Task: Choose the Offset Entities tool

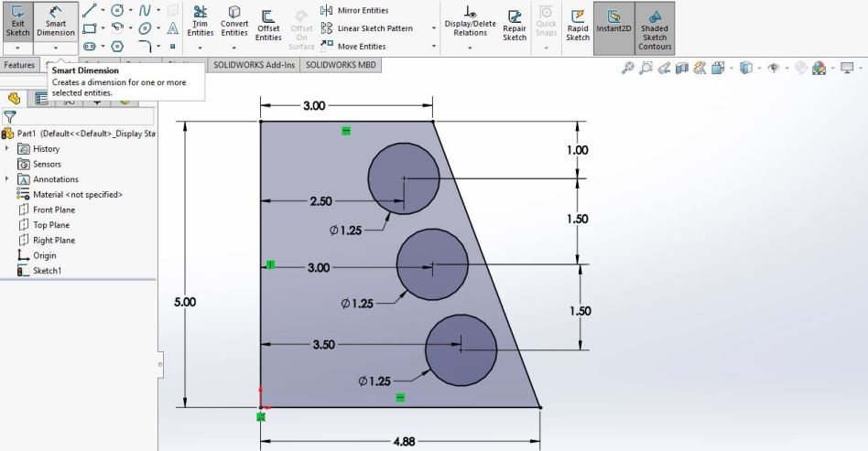Action: pos(268,25)
